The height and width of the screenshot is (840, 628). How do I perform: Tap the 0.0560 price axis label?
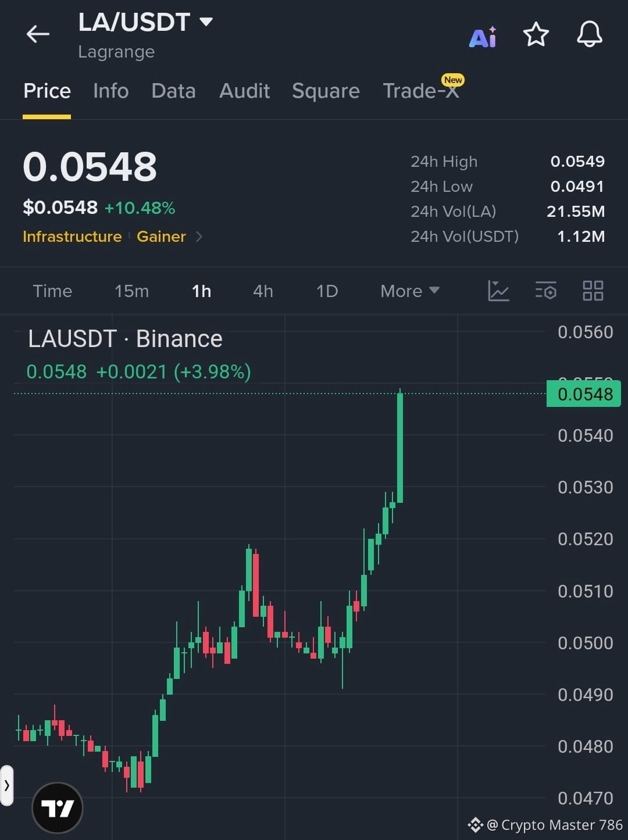(585, 332)
